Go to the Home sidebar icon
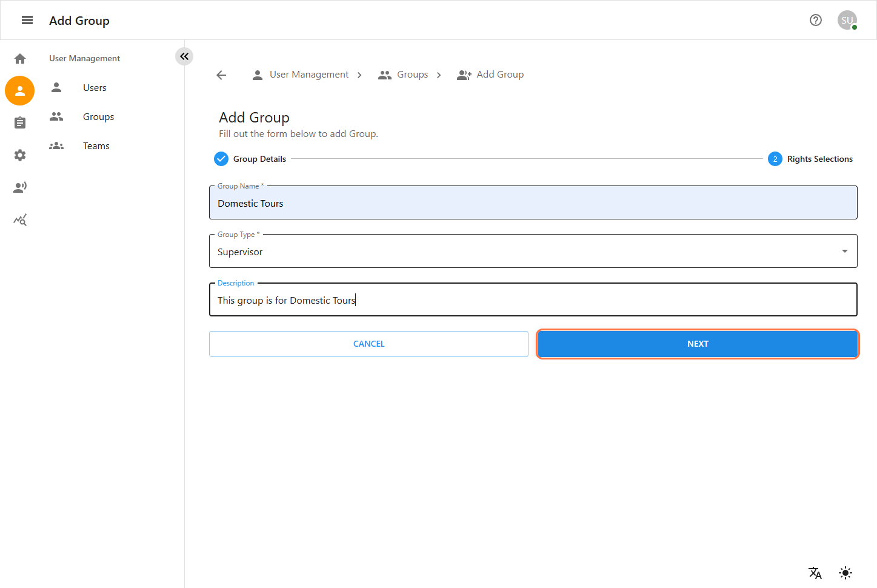The width and height of the screenshot is (877, 588). 20,59
